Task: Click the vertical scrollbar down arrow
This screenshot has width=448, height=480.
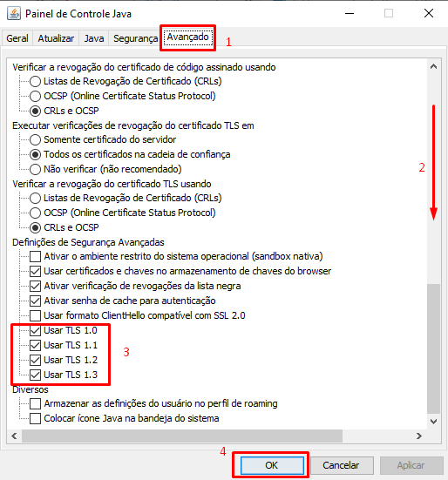Action: click(433, 422)
